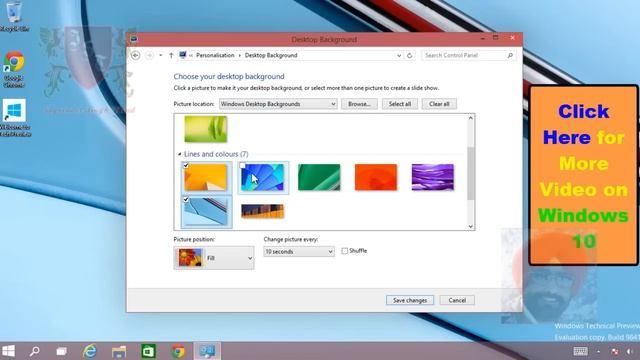Click the wallpaper list scroll up arrow
Screen dimensions: 640x360
point(471,118)
